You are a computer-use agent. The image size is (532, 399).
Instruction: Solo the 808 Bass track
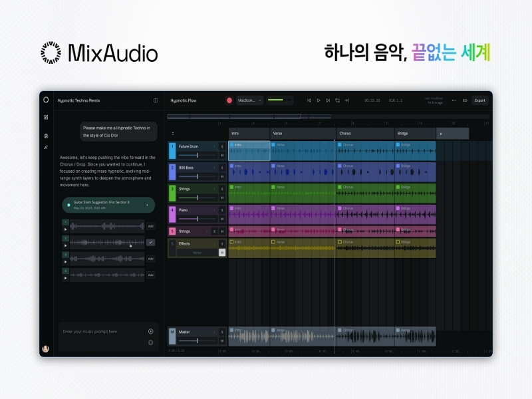click(x=222, y=168)
